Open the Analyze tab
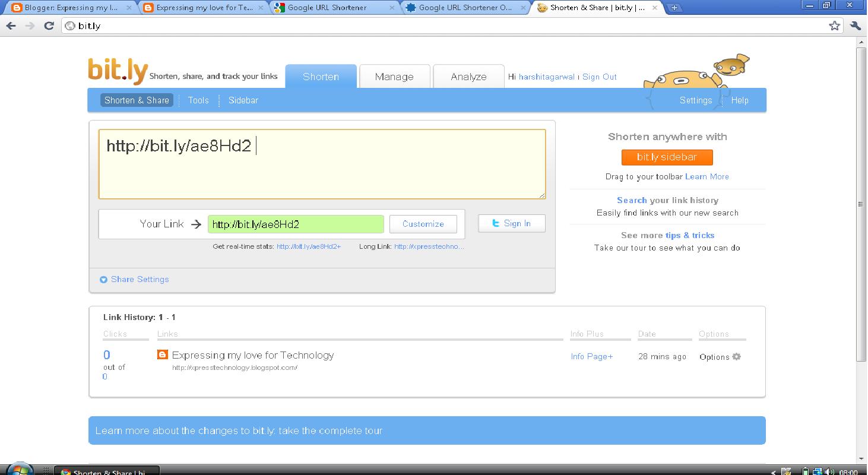868x475 pixels. 468,77
